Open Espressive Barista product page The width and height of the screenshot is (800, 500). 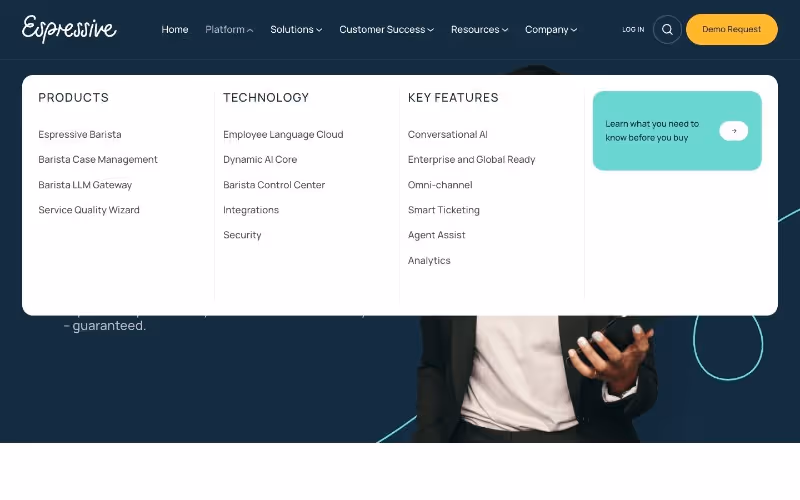(x=80, y=134)
